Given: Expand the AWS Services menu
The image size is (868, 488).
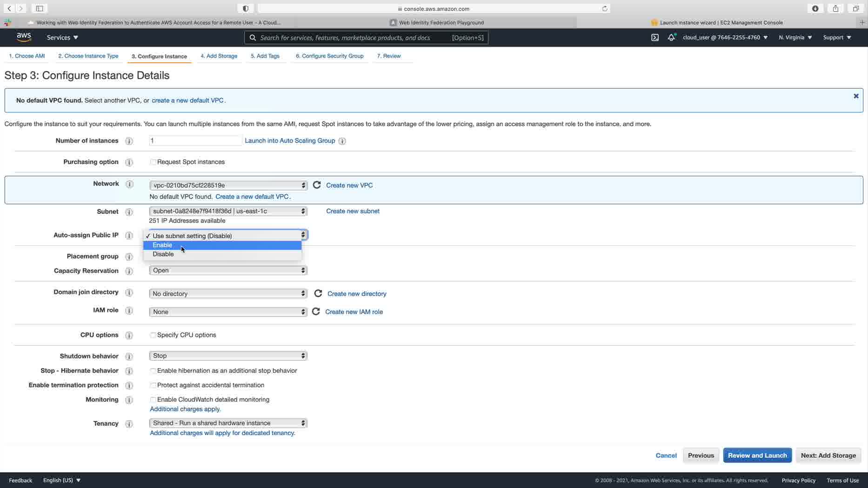Looking at the screenshot, I should click(62, 37).
